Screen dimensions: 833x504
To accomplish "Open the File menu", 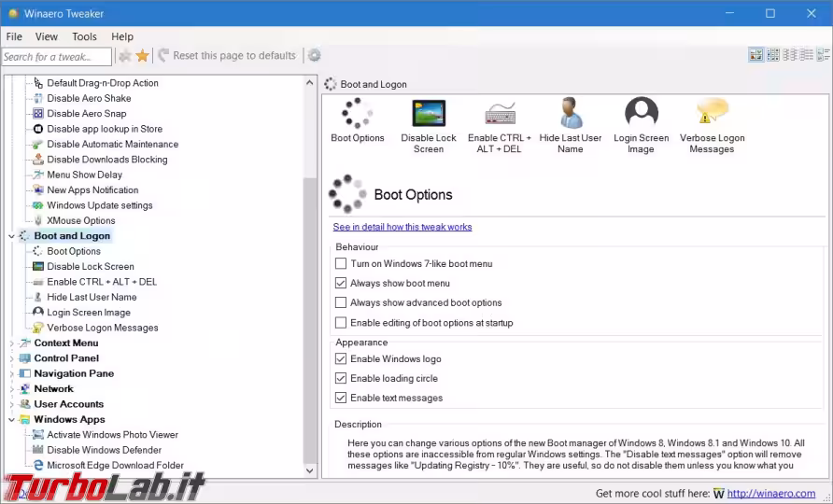I will point(14,36).
